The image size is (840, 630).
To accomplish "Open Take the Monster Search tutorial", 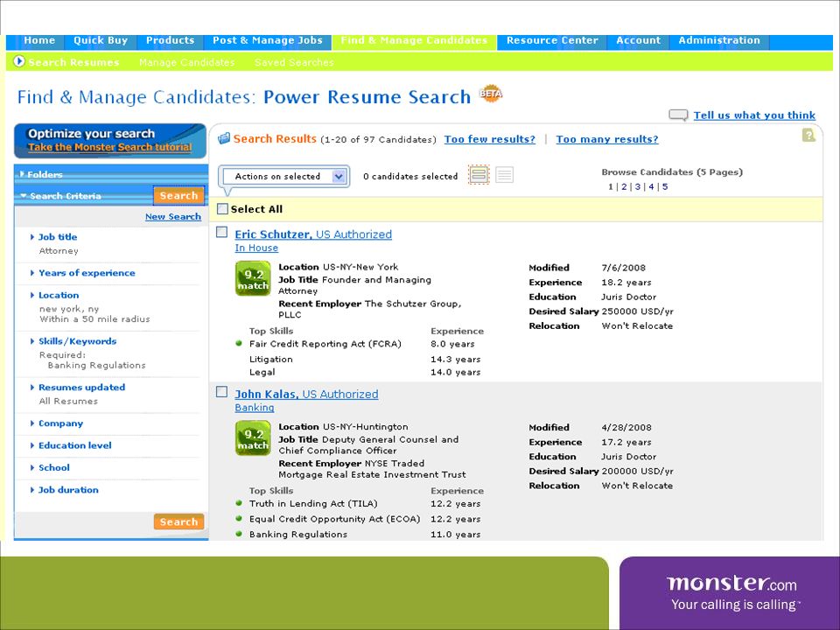I will [110, 147].
